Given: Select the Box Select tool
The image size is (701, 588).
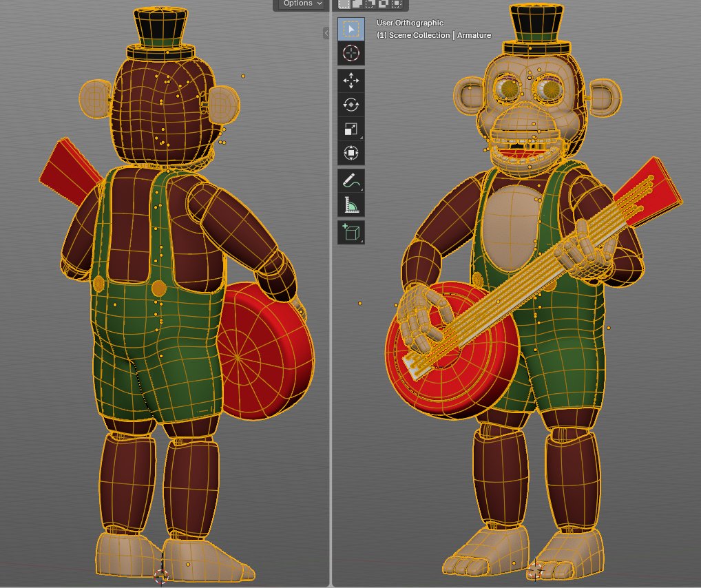Looking at the screenshot, I should [351, 28].
